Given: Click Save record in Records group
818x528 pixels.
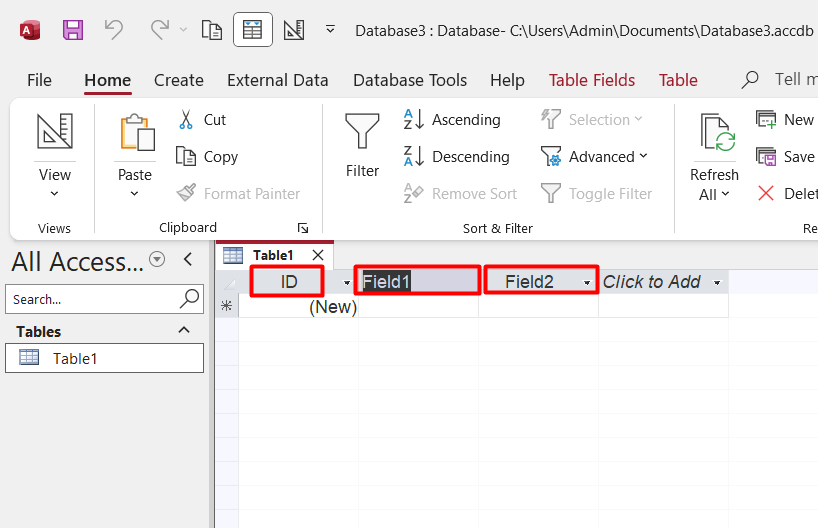Looking at the screenshot, I should (785, 157).
